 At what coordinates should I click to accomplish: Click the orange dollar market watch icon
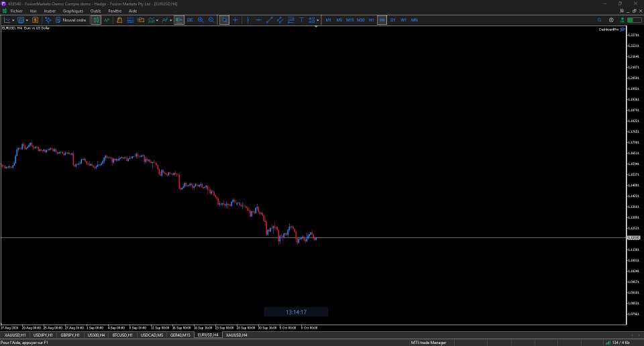36,19
